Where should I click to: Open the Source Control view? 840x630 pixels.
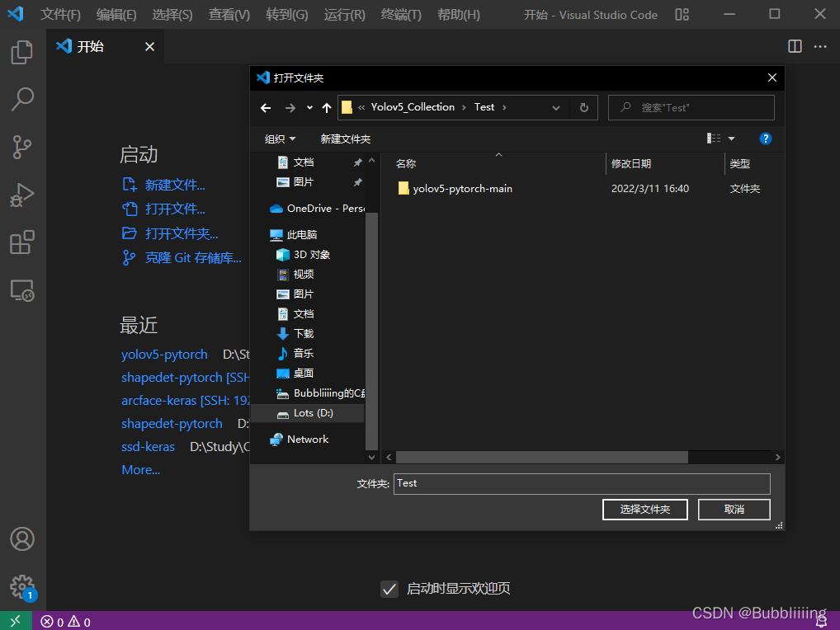22,147
